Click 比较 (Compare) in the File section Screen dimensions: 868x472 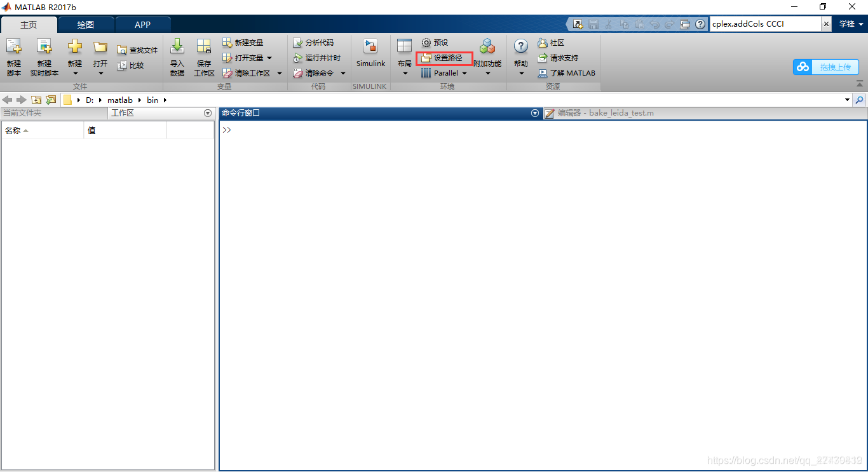(x=130, y=65)
